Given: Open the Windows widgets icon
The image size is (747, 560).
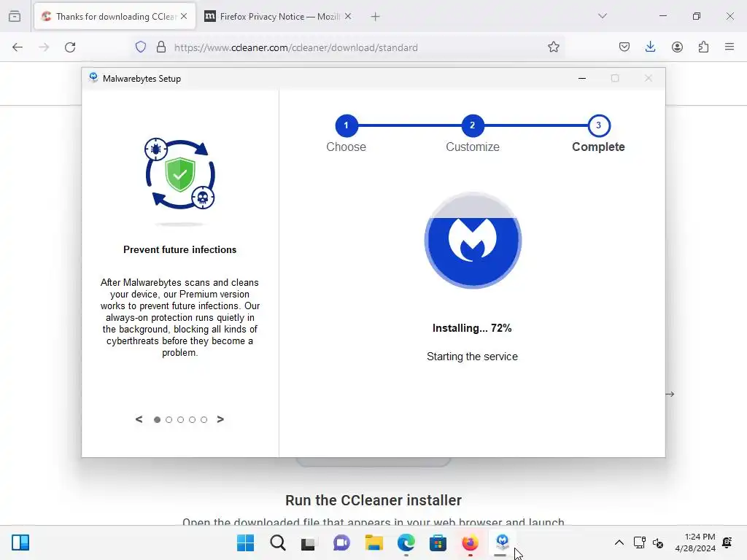Looking at the screenshot, I should (x=20, y=542).
